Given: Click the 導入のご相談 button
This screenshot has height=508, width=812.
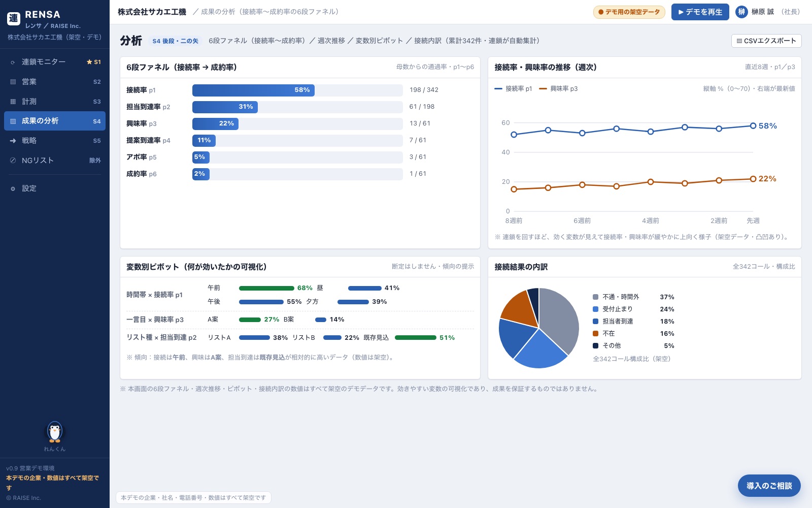Looking at the screenshot, I should tap(769, 486).
